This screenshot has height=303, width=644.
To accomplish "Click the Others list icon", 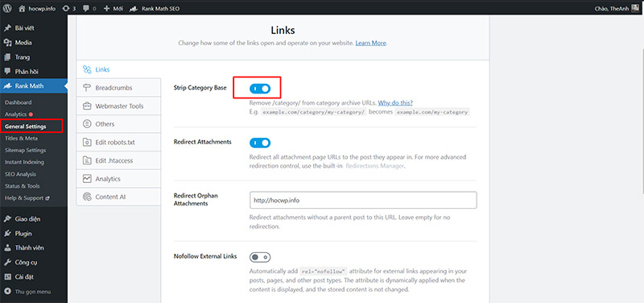I will coord(87,124).
